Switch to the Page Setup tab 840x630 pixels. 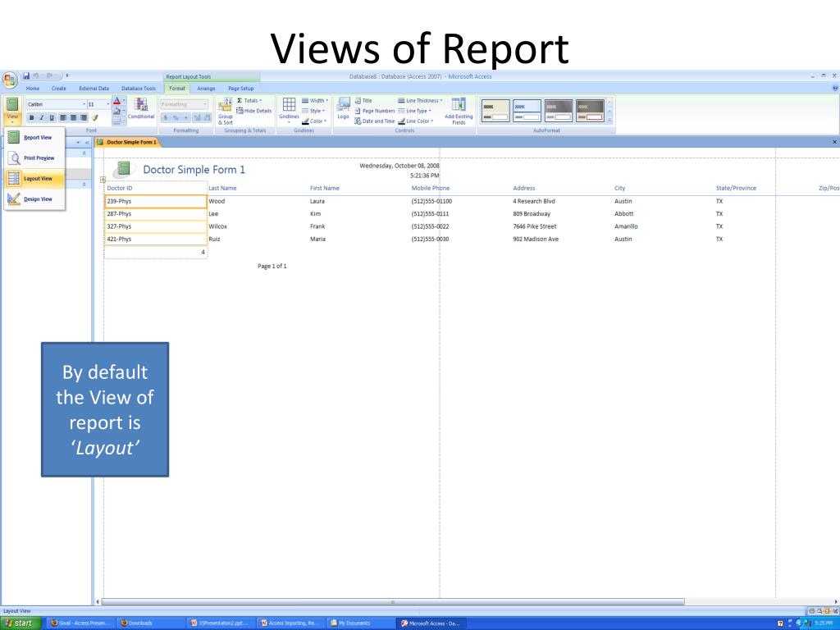tap(240, 89)
